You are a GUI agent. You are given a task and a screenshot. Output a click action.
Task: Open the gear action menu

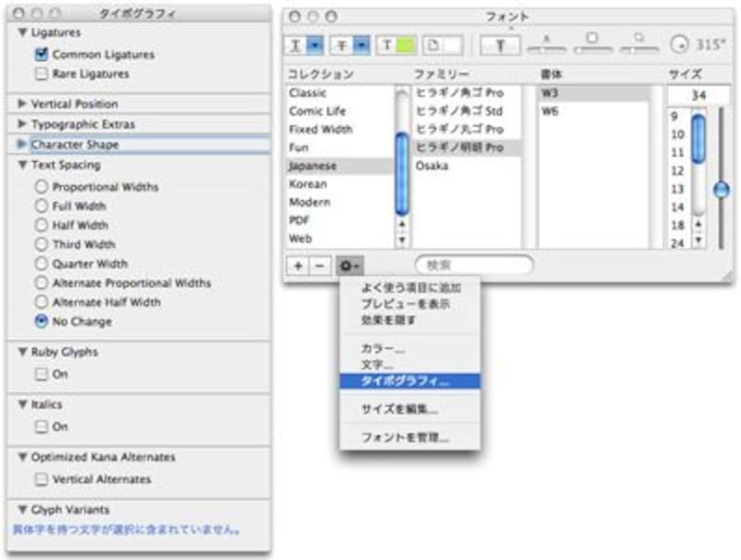[351, 266]
